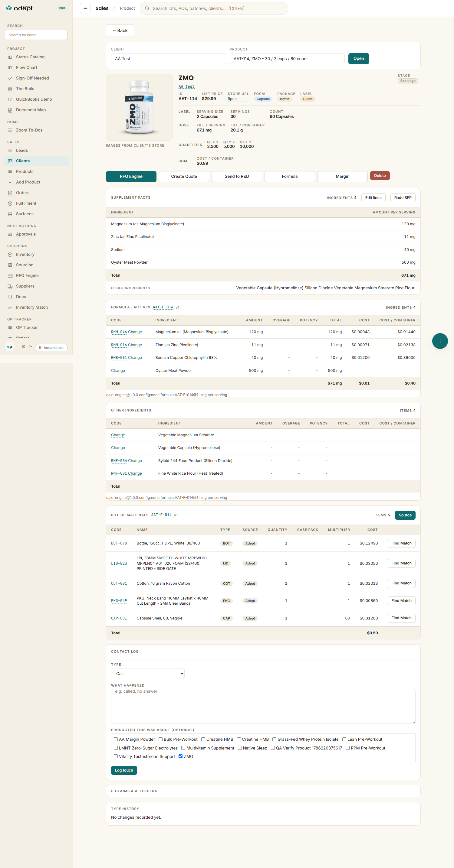Uncheck the ZMO product checkbox
Image resolution: width=454 pixels, height=868 pixels.
180,756
